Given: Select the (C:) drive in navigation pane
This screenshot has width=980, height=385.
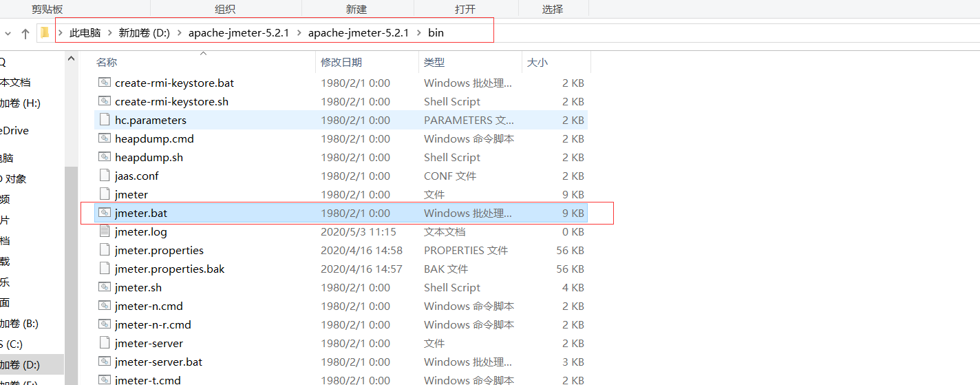Looking at the screenshot, I should 12,344.
